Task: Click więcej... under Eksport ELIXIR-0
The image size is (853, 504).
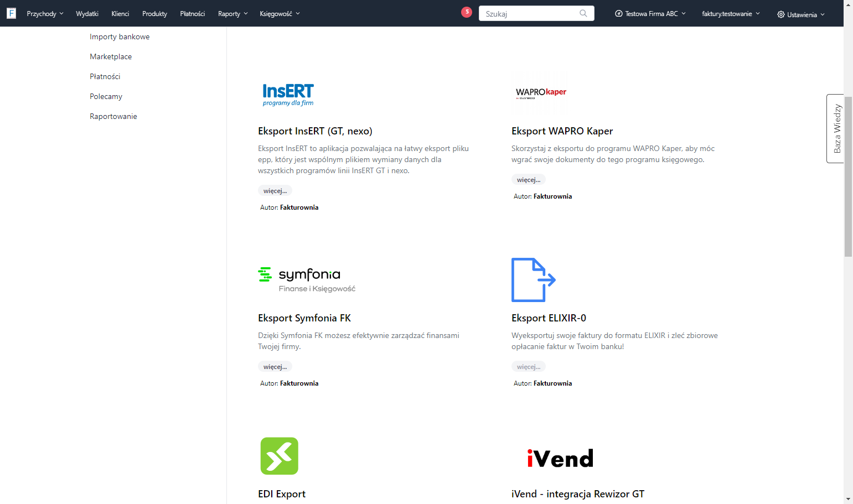Action: (529, 367)
